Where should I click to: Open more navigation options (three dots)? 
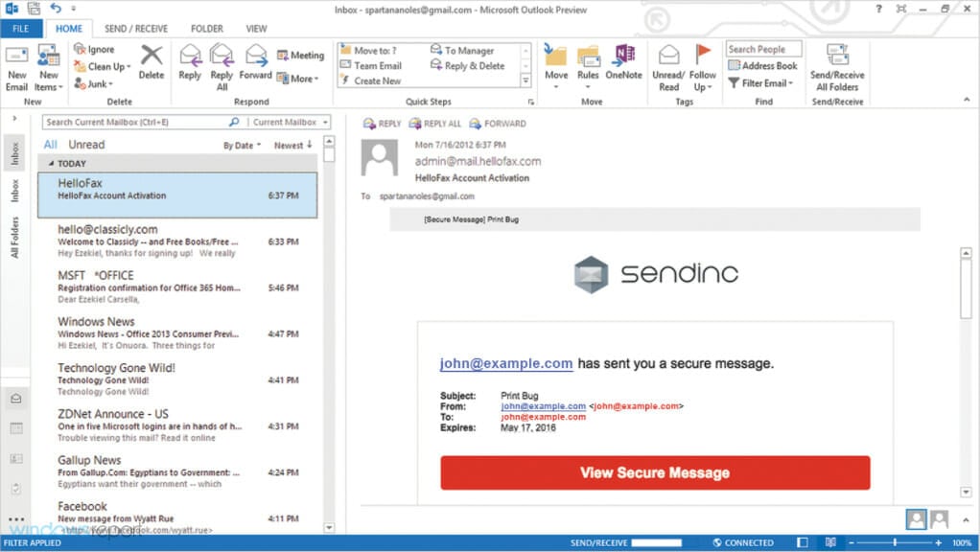tap(16, 518)
